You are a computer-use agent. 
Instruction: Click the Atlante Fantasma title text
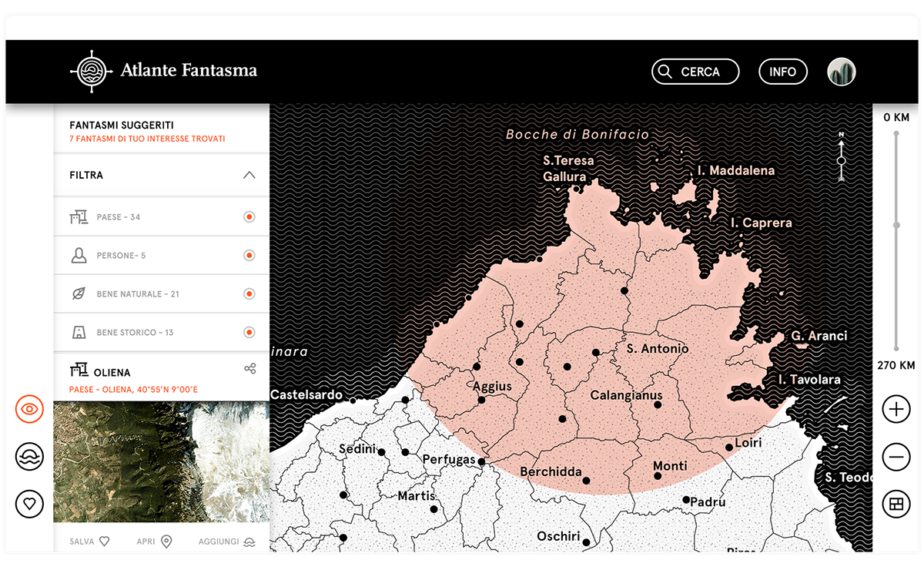coord(189,71)
